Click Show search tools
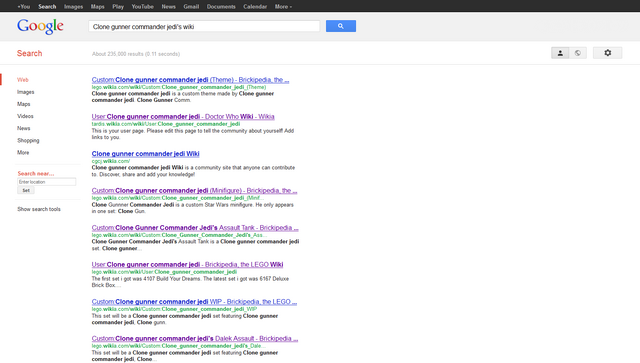Viewport: 640px width, 363px height. click(x=39, y=209)
